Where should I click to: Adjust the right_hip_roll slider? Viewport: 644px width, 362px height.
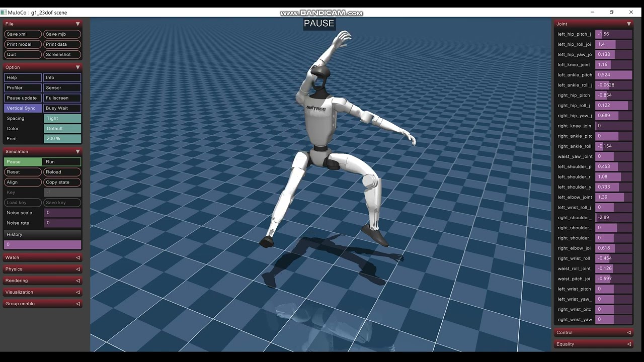(x=613, y=106)
